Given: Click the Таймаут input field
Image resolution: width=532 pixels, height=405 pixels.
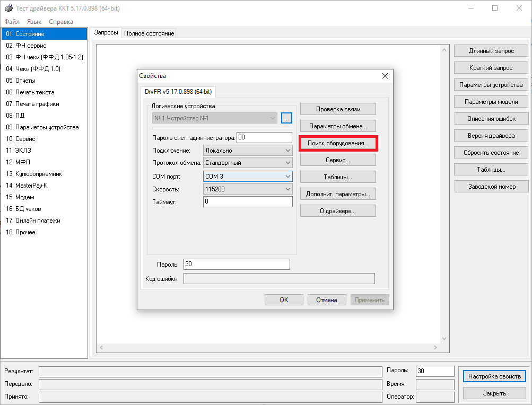Looking at the screenshot, I should (x=248, y=202).
